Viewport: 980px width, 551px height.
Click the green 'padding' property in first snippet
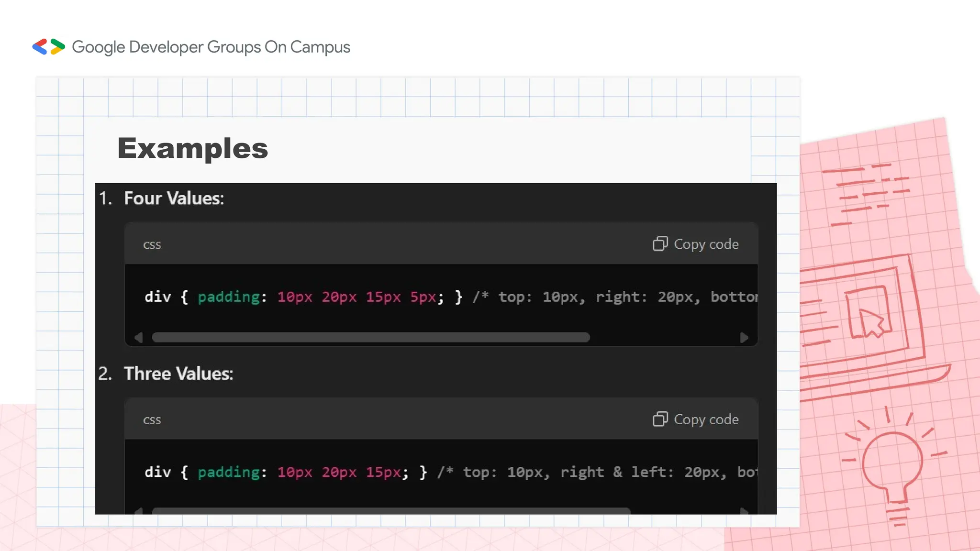[229, 297]
